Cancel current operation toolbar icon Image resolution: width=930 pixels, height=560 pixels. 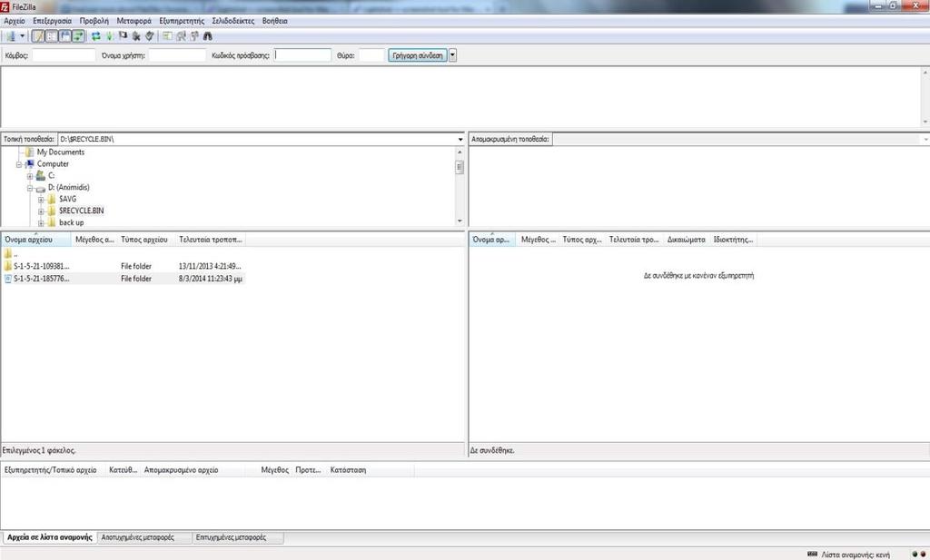click(x=123, y=35)
